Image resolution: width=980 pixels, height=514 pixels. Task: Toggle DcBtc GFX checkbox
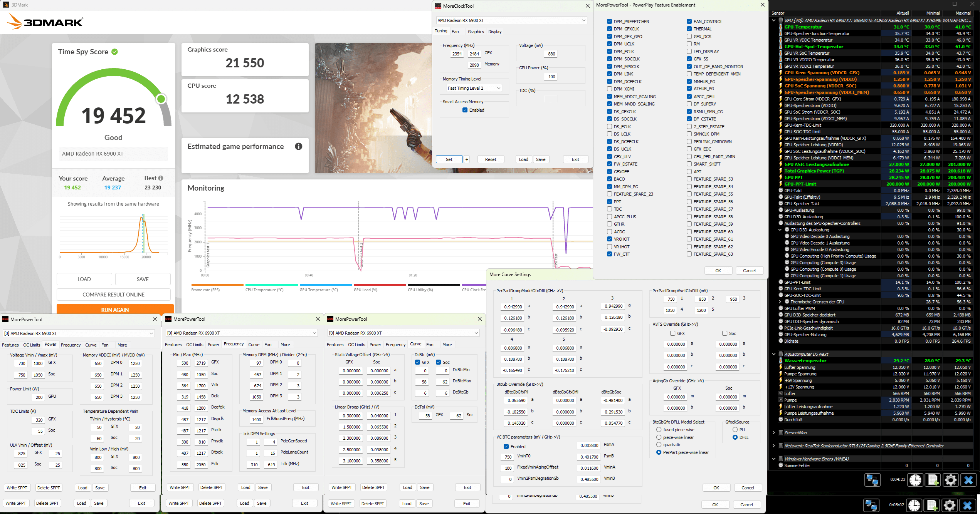(418, 362)
